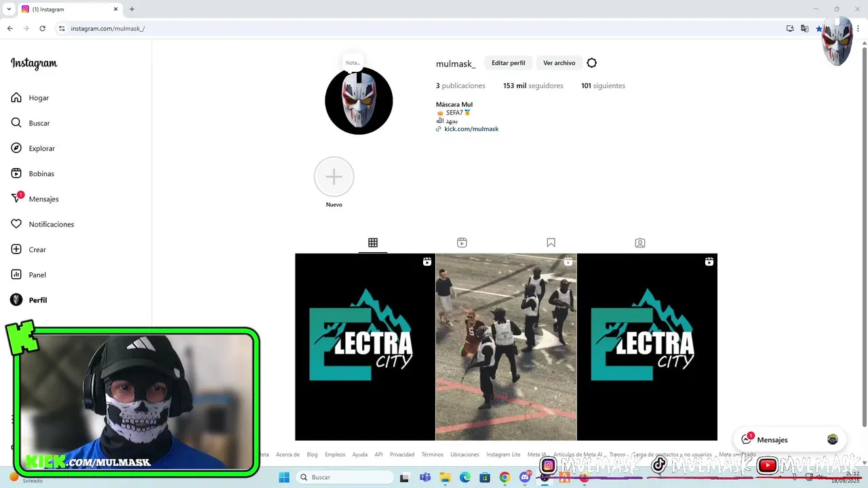Click Editar perfil button

coord(509,63)
